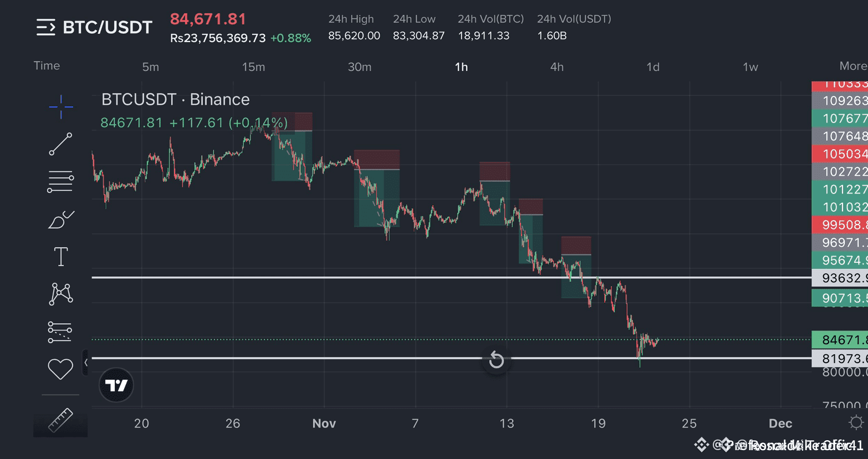Open the market list hamburger icon
868x459 pixels.
pos(46,27)
